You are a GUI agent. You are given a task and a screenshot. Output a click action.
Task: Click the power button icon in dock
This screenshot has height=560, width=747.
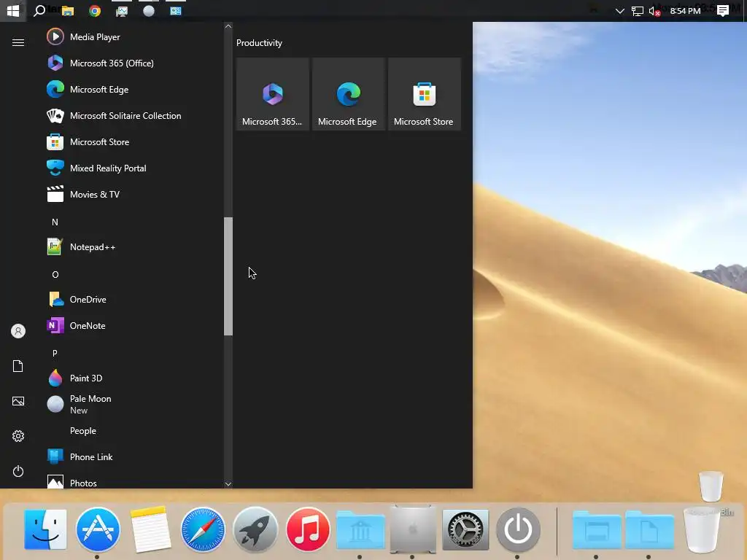tap(518, 529)
